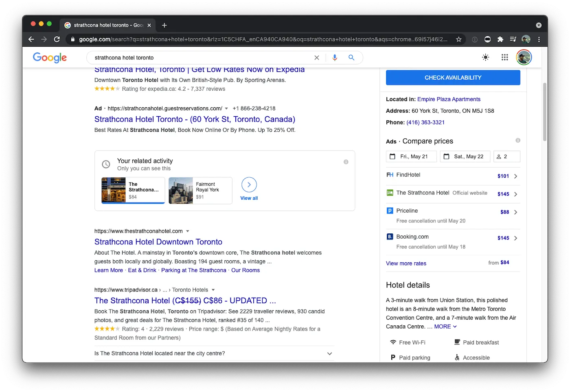The height and width of the screenshot is (392, 570).
Task: Open the Google account avatar
Action: tap(524, 57)
